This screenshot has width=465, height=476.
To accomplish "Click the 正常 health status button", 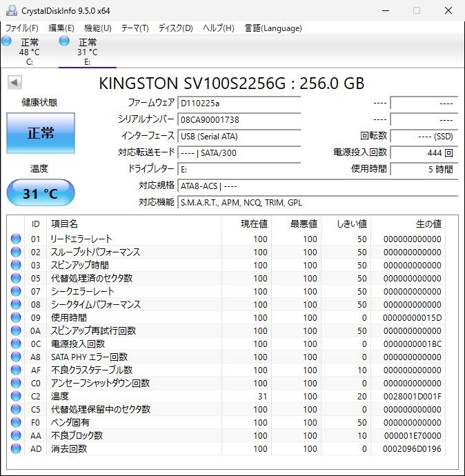I will (x=41, y=133).
